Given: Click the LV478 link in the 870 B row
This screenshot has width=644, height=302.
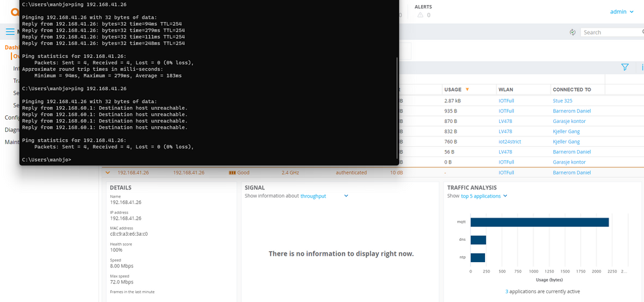Looking at the screenshot, I should pyautogui.click(x=505, y=121).
